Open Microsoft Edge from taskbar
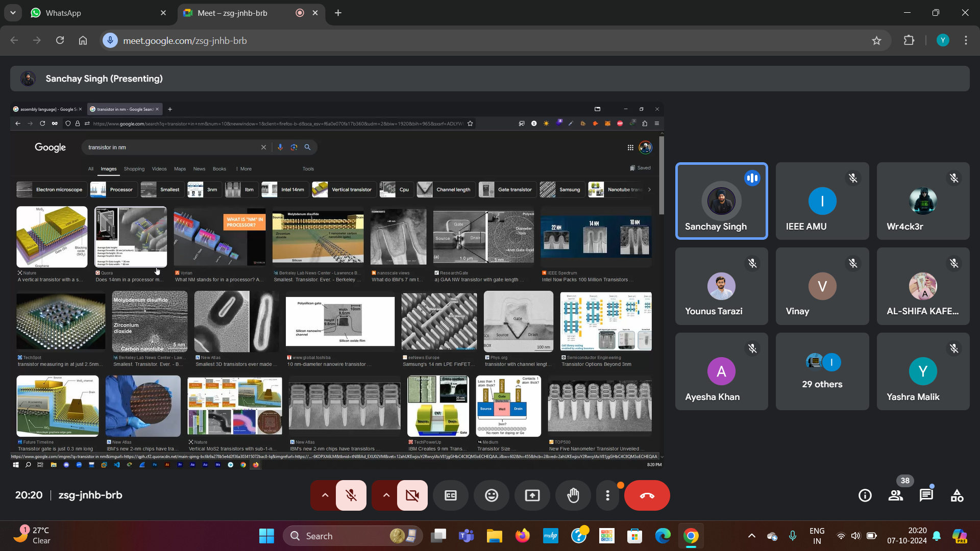The image size is (980, 551). point(663,536)
